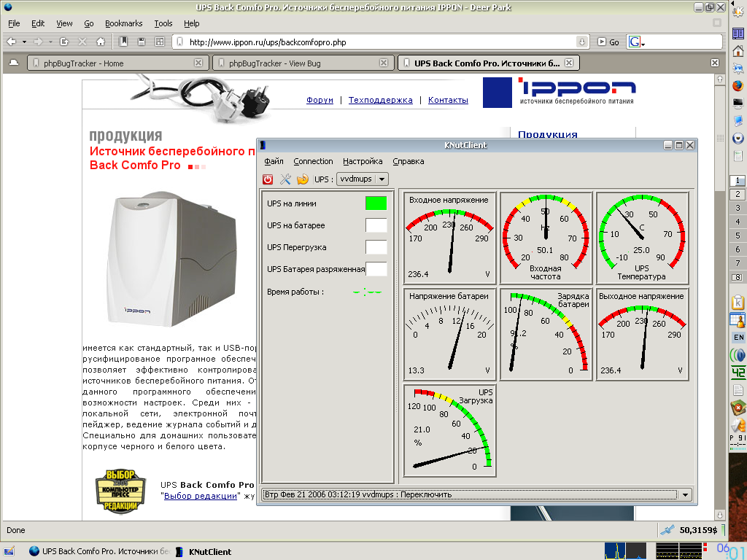The height and width of the screenshot is (560, 747).
Task: Click the calendar reminder tray icon
Action: (x=738, y=321)
